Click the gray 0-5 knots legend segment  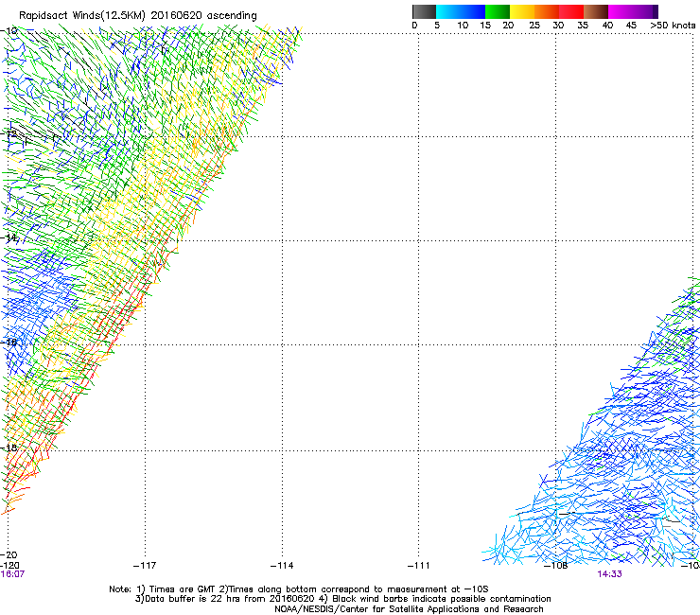(x=424, y=11)
